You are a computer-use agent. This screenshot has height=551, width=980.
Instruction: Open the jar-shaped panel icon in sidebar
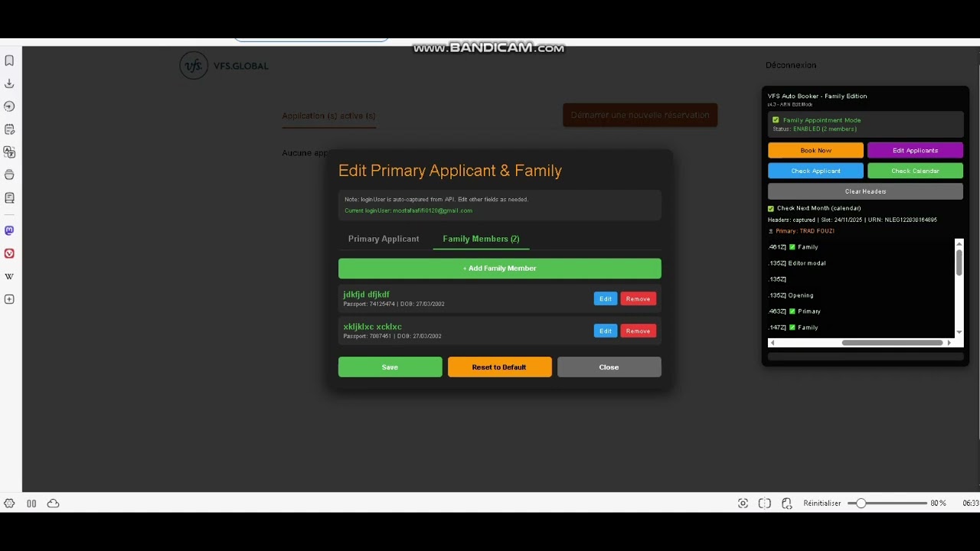(9, 174)
